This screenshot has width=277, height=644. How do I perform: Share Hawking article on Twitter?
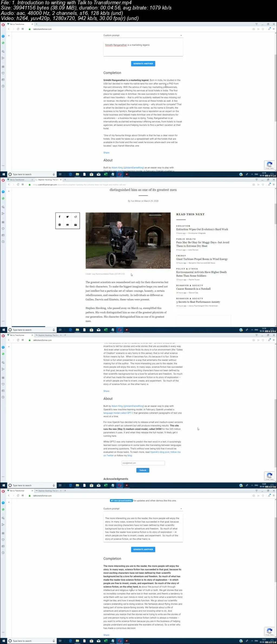tap(67, 217)
